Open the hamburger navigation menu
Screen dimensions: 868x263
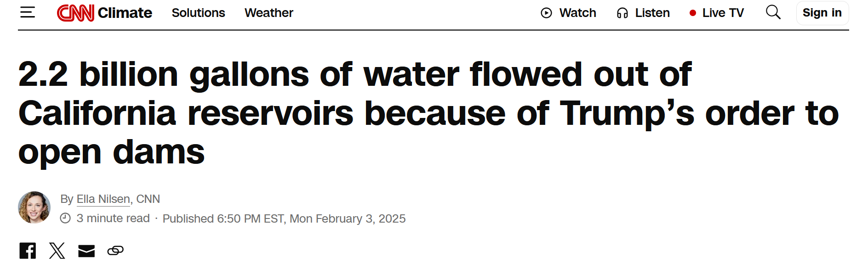(x=28, y=12)
